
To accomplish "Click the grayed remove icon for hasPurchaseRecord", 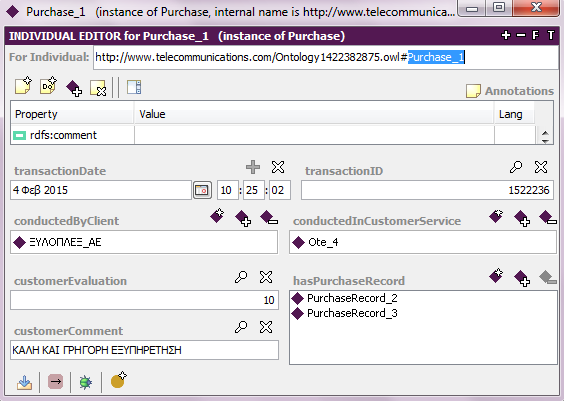I will [x=548, y=277].
